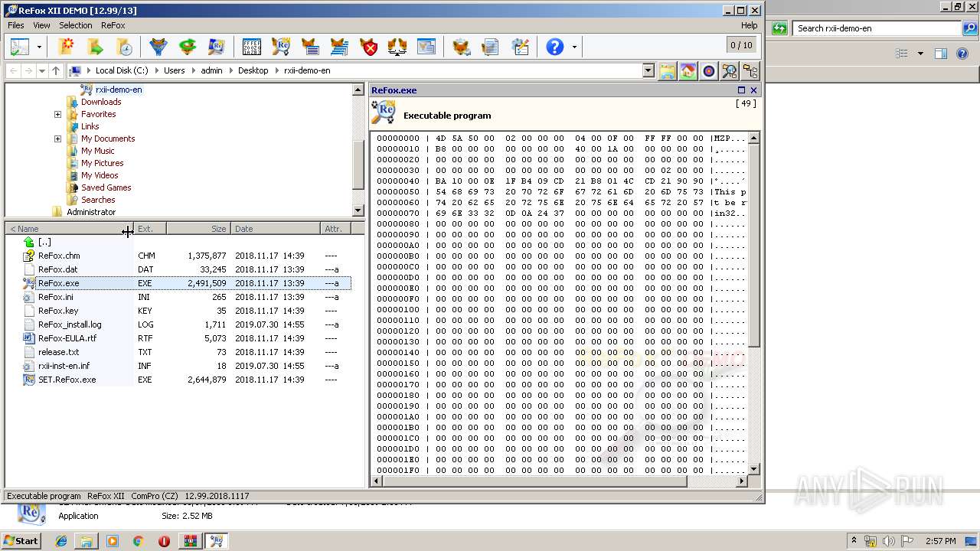
Task: Open the ReFox menu
Action: point(113,25)
